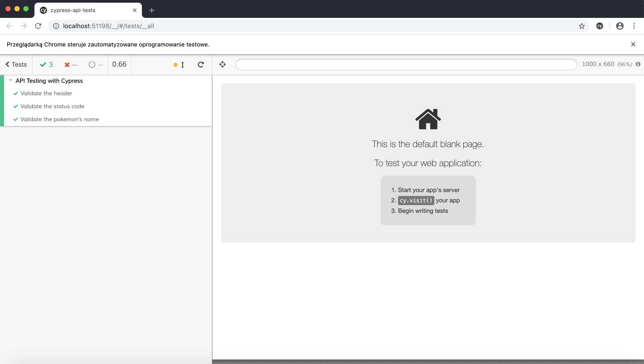
Task: Click the viewport info circle icon
Action: [x=638, y=64]
